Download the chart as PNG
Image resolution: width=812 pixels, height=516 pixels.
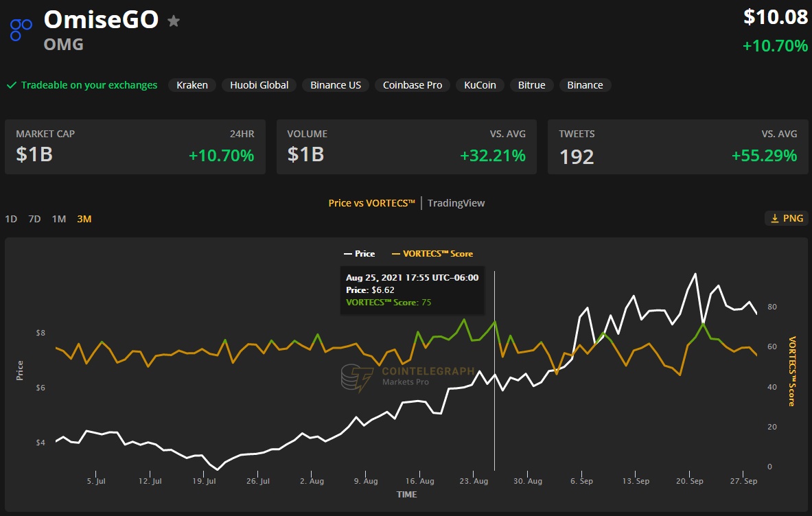787,218
